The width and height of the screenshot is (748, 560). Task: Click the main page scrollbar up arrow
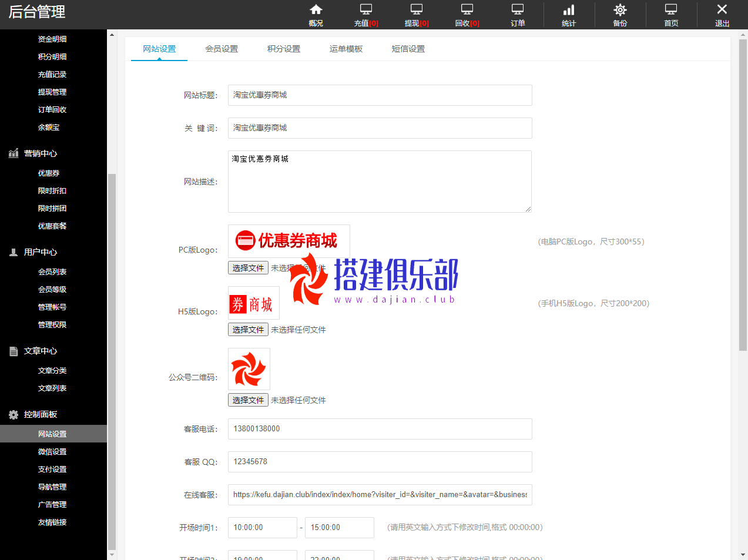click(743, 35)
